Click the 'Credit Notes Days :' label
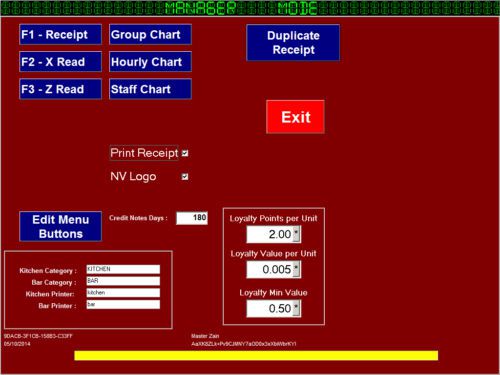This screenshot has width=500, height=375. tap(138, 218)
